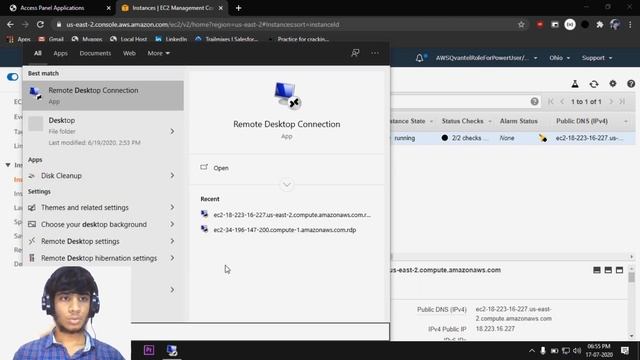
Task: Switch to the Apps search filter tab
Action: [x=60, y=53]
